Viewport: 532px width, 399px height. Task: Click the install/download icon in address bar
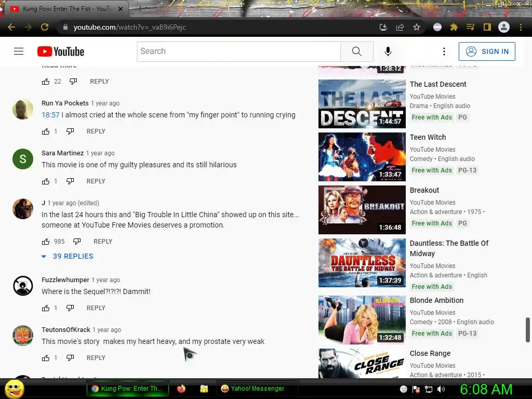[383, 27]
